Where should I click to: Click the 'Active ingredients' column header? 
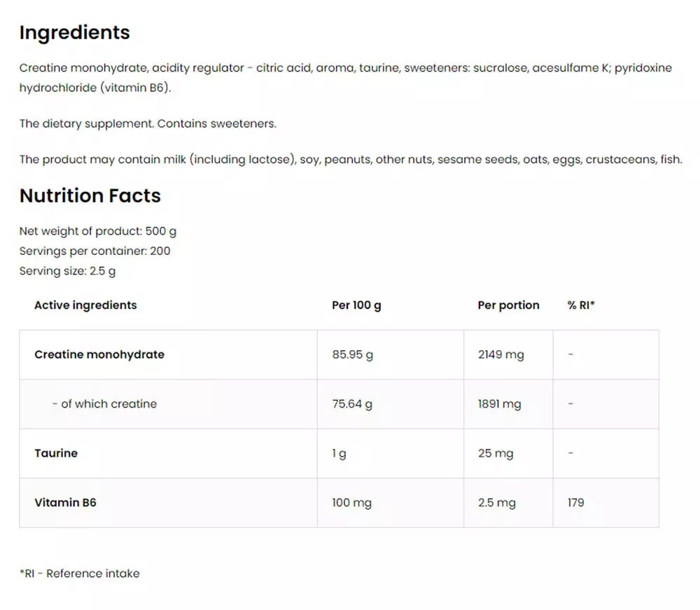coord(85,305)
